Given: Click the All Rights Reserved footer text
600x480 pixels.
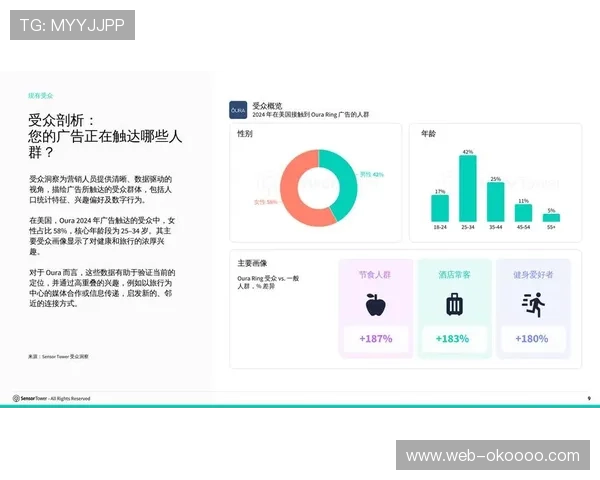Looking at the screenshot, I should pyautogui.click(x=70, y=398).
